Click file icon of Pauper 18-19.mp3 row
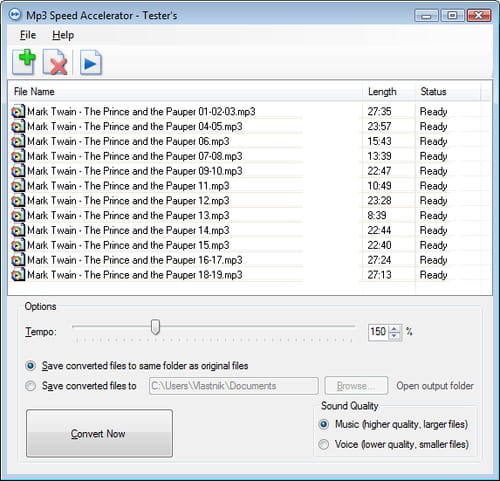This screenshot has height=481, width=500. point(18,275)
